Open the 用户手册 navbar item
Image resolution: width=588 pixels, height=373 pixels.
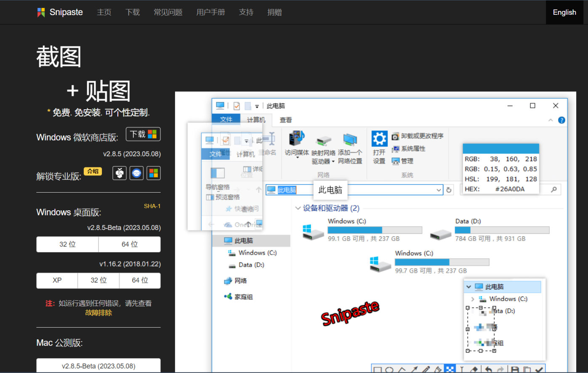tap(210, 12)
